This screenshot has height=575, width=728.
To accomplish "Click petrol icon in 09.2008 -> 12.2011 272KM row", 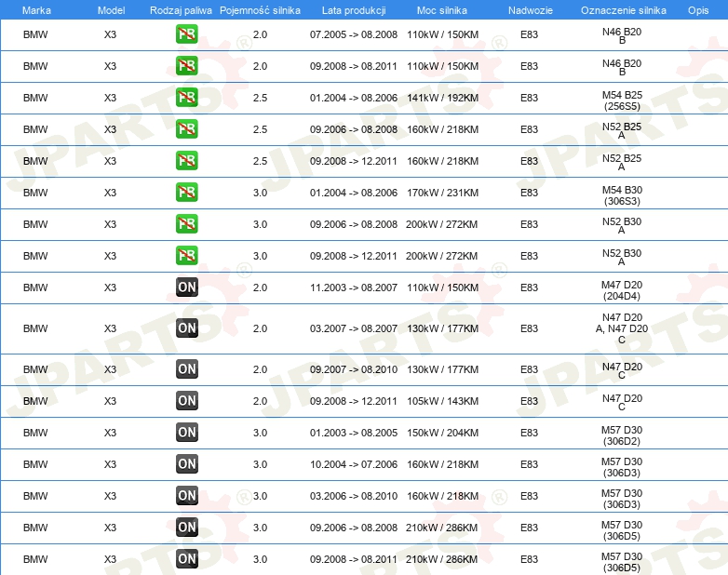I will tap(186, 255).
